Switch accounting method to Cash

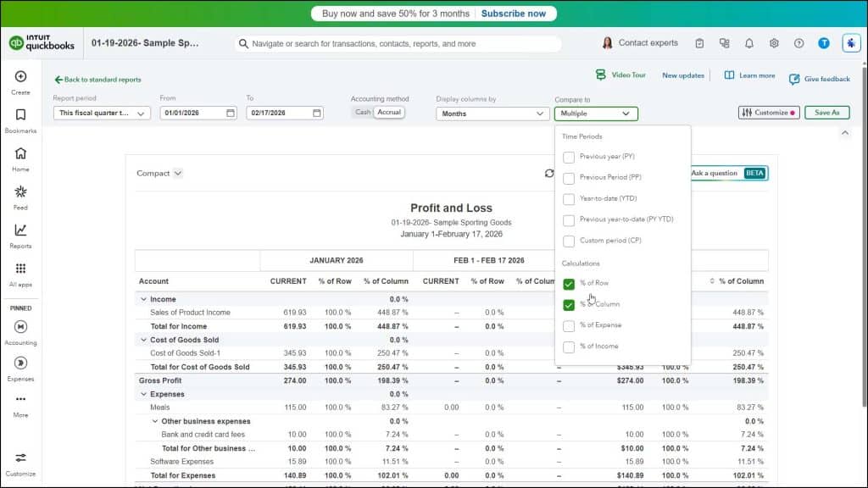click(363, 111)
